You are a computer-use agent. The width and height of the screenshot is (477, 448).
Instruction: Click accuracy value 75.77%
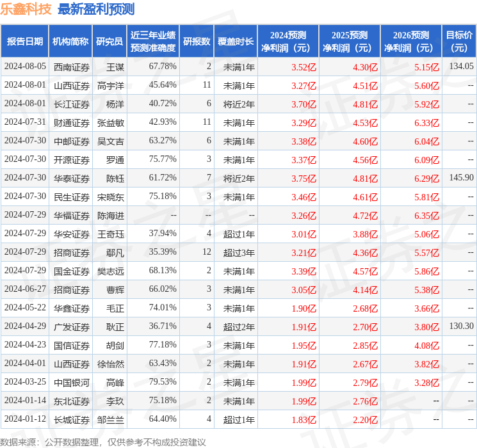[163, 159]
